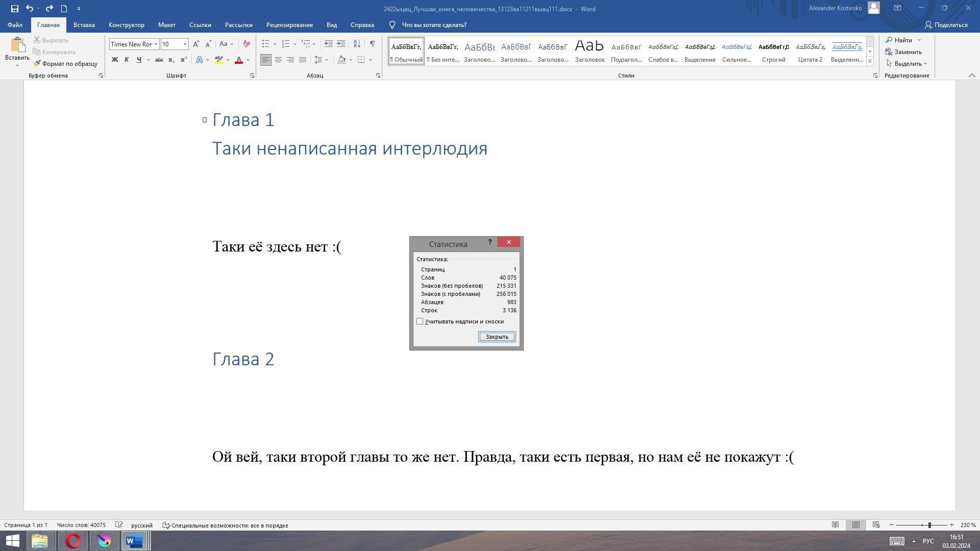The height and width of the screenshot is (551, 980).
Task: Click the sort icon in Абзац group
Action: [357, 44]
